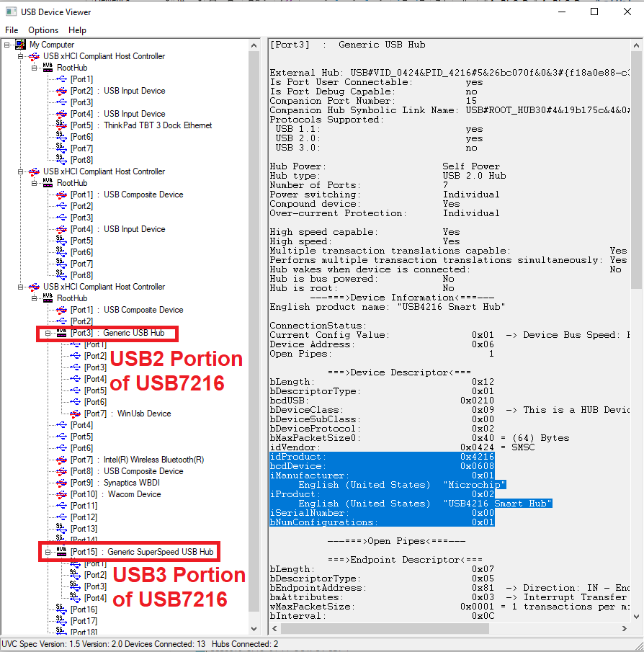Select Port10 Wacom Device tree item

(115, 494)
